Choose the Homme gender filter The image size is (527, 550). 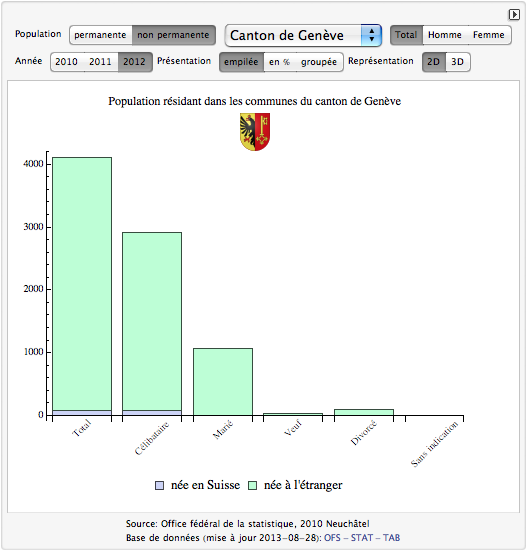(x=445, y=35)
